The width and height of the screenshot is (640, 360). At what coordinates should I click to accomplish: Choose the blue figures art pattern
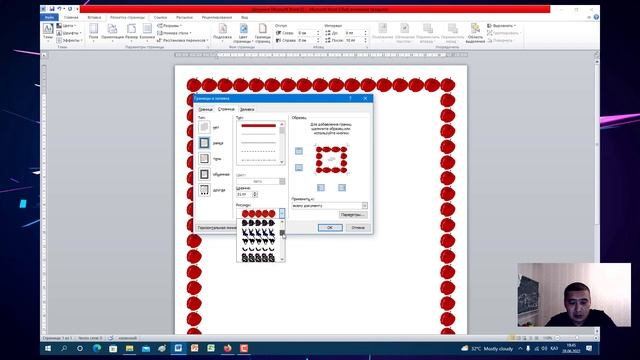pos(258,232)
